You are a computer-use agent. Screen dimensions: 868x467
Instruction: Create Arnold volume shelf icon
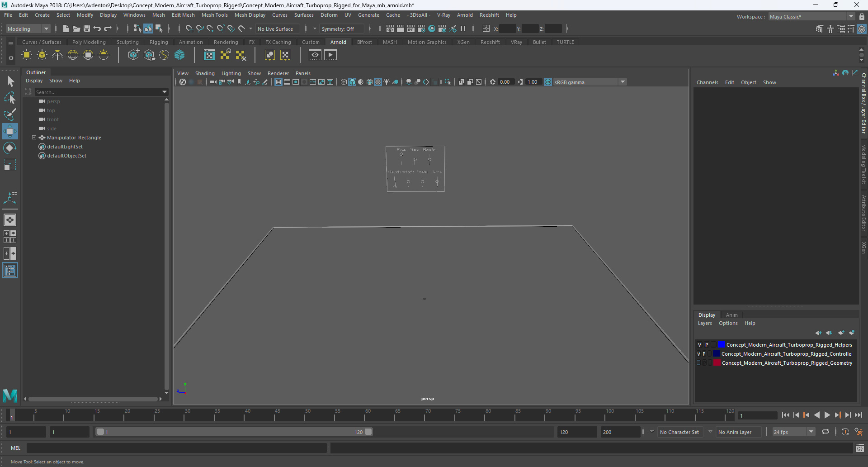pyautogui.click(x=179, y=55)
